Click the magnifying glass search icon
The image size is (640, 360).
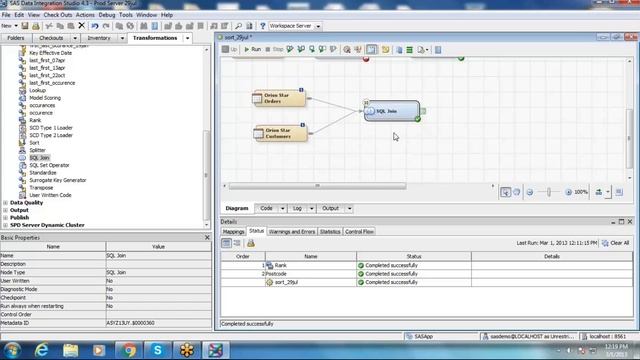[x=238, y=26]
